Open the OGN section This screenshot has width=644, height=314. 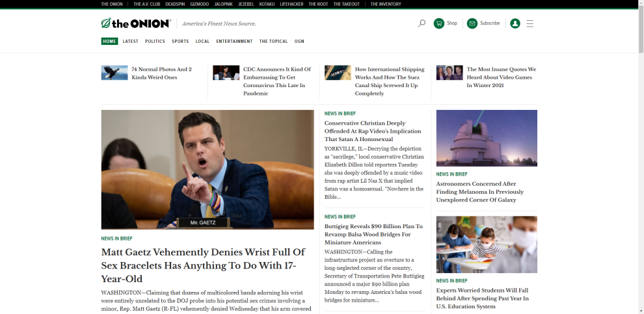[x=299, y=42]
